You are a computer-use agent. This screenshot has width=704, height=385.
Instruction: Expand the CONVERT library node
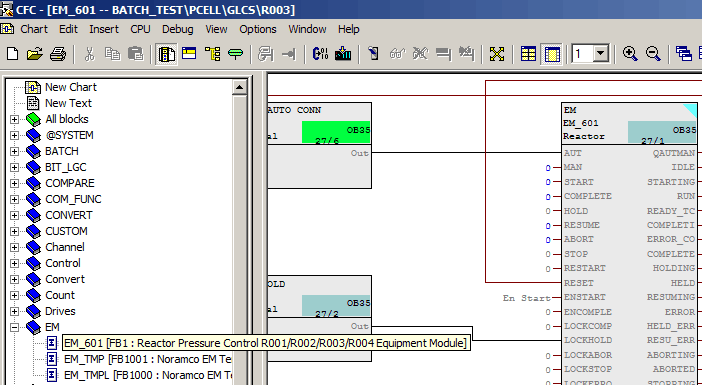pos(14,215)
